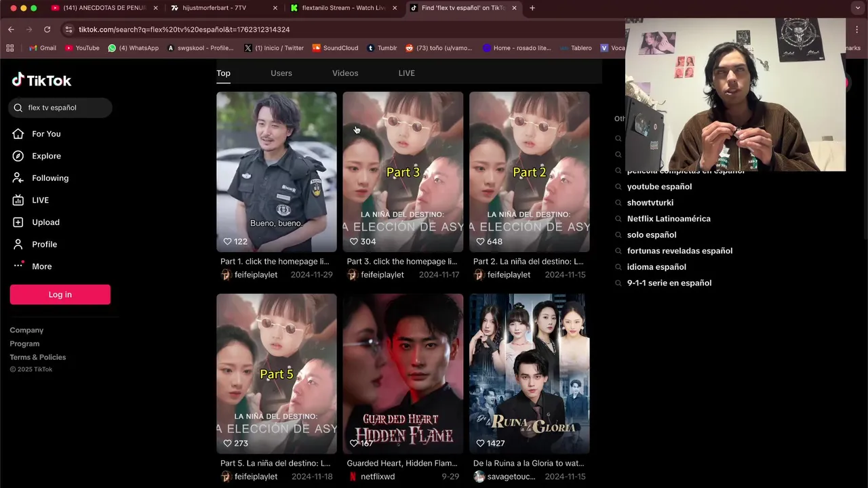Click the browser address bar URL
868x488 pixels.
coord(184,30)
